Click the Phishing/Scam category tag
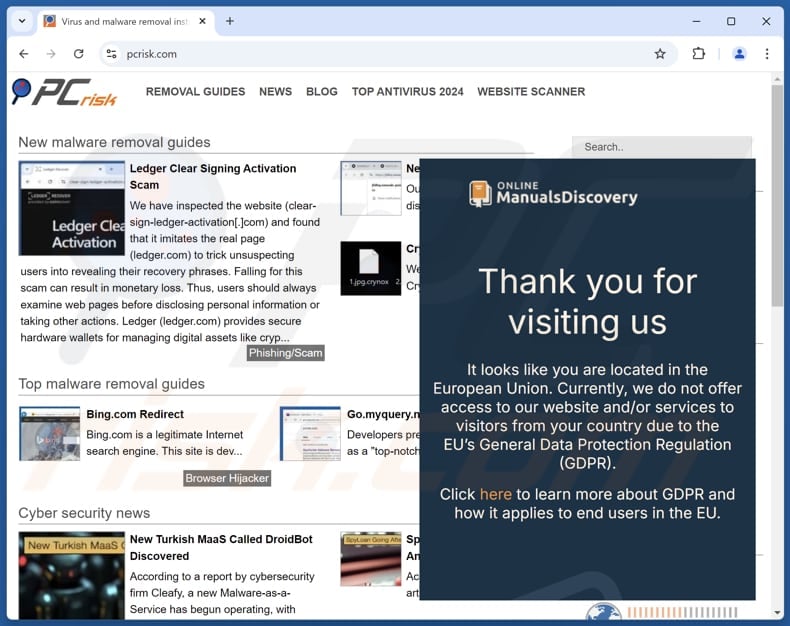This screenshot has height=626, width=790. pos(286,353)
